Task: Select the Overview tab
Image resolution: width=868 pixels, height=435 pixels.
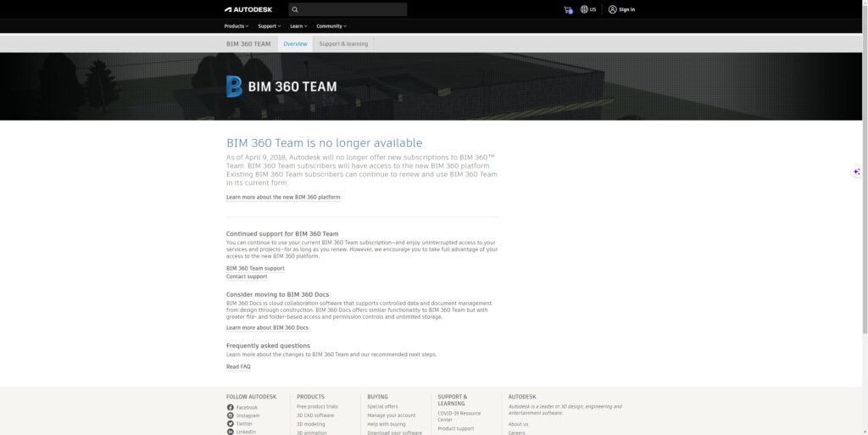Action: tap(295, 44)
